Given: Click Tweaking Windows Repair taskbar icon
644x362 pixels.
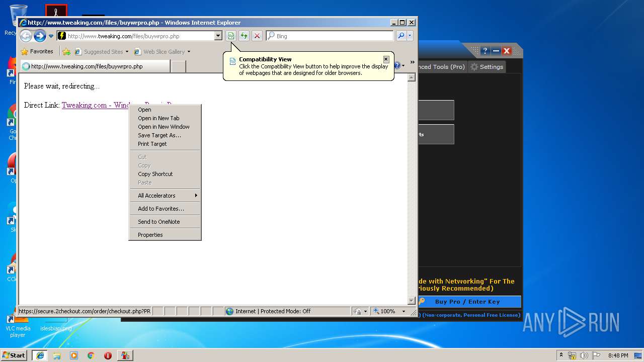Looking at the screenshot, I should tap(125, 355).
